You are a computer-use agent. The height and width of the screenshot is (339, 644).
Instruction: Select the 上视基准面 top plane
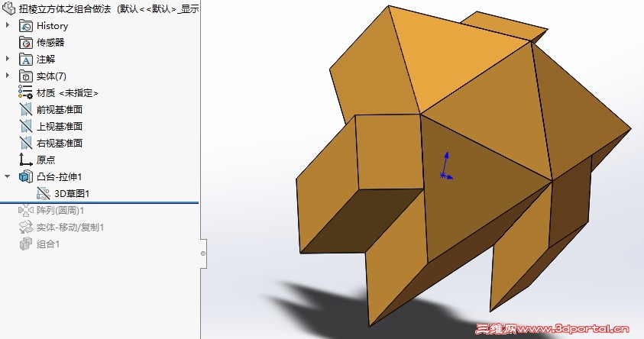60,127
